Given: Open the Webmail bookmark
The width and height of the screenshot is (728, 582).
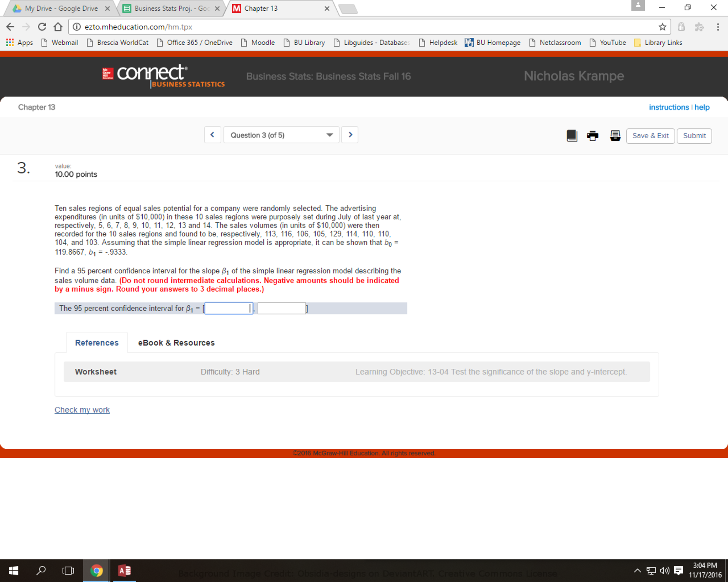Looking at the screenshot, I should (x=60, y=43).
